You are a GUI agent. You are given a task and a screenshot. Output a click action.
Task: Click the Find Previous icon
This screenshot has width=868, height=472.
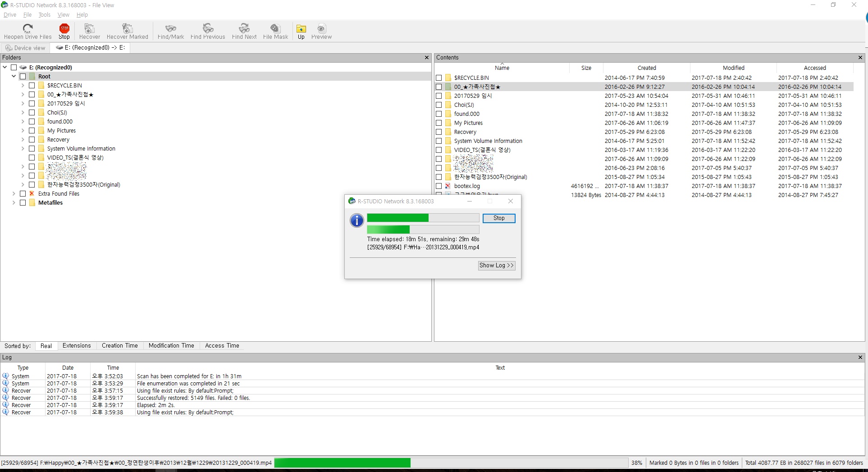208,28
